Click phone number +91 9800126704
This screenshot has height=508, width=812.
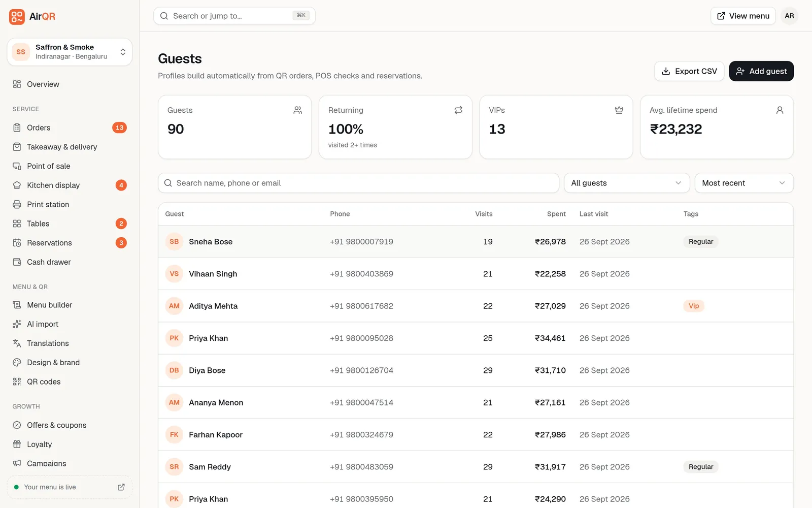361,370
